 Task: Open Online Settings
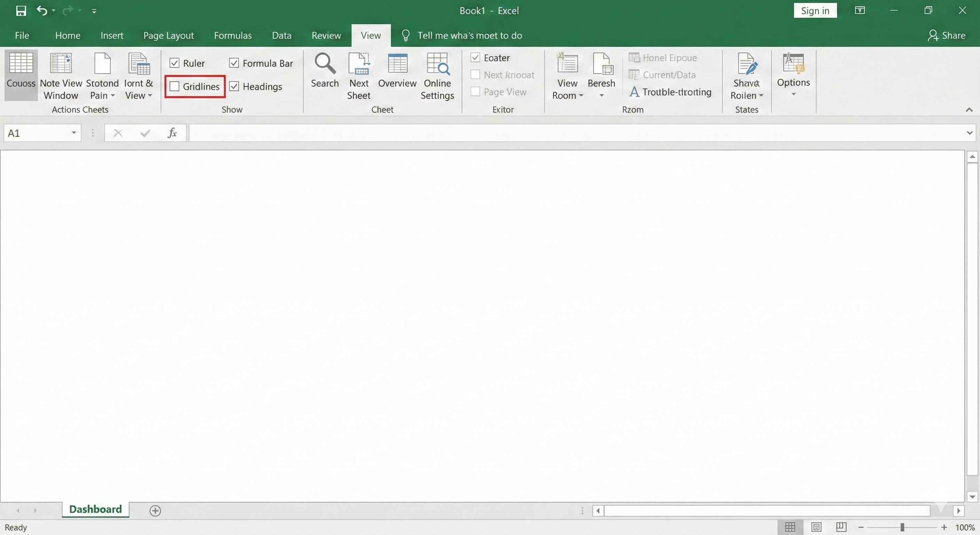click(437, 75)
